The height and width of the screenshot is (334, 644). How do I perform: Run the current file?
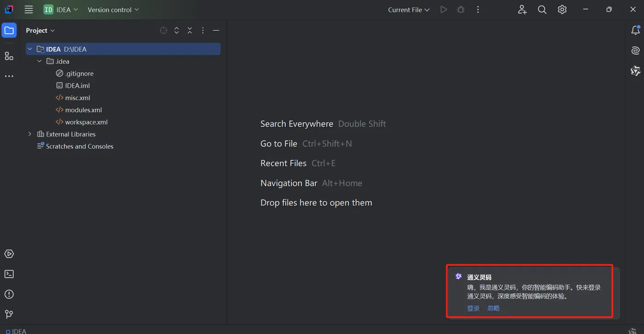click(x=443, y=10)
